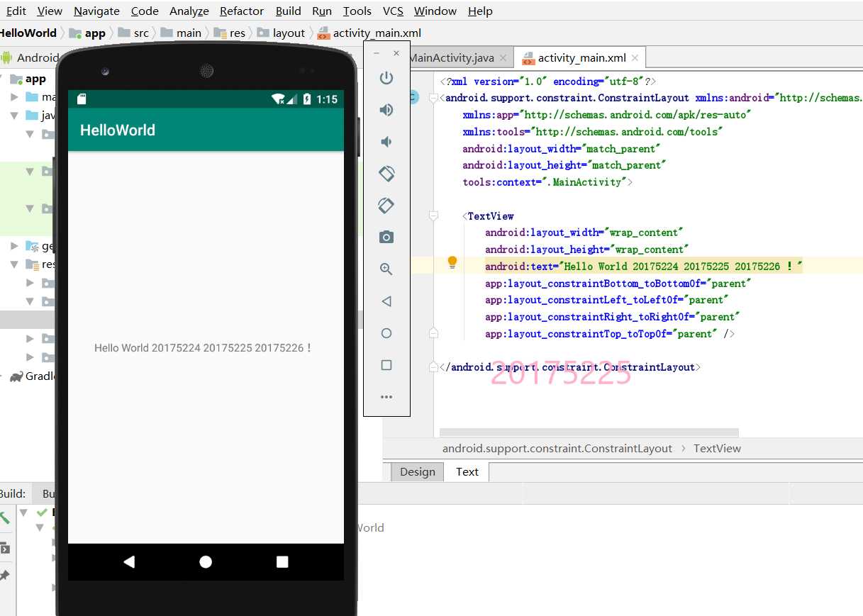Select TextView in the editor bottom breadcrumb
The height and width of the screenshot is (616, 863).
point(717,449)
